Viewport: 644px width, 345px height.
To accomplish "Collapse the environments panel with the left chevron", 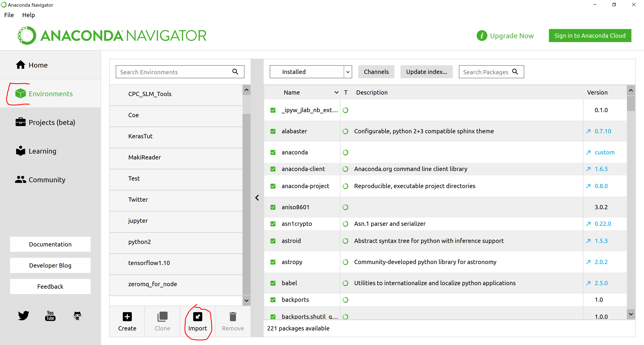I will [257, 198].
